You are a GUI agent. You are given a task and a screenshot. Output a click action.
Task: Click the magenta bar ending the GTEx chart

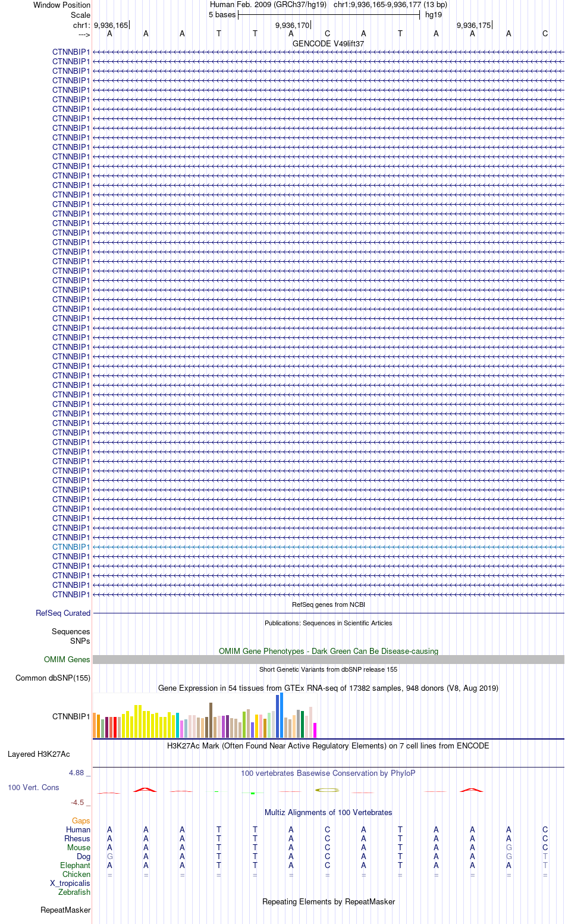click(x=315, y=731)
